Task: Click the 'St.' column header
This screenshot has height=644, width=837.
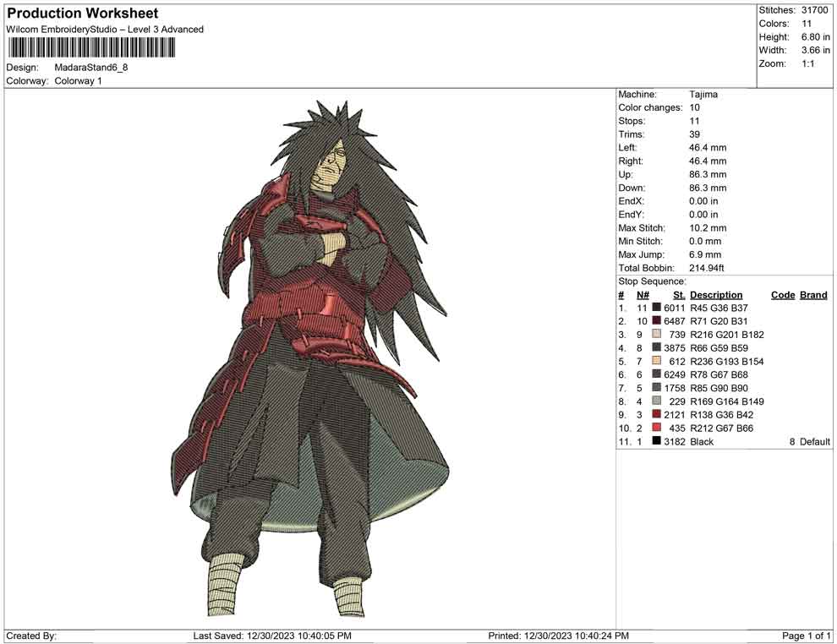Action: [x=679, y=295]
